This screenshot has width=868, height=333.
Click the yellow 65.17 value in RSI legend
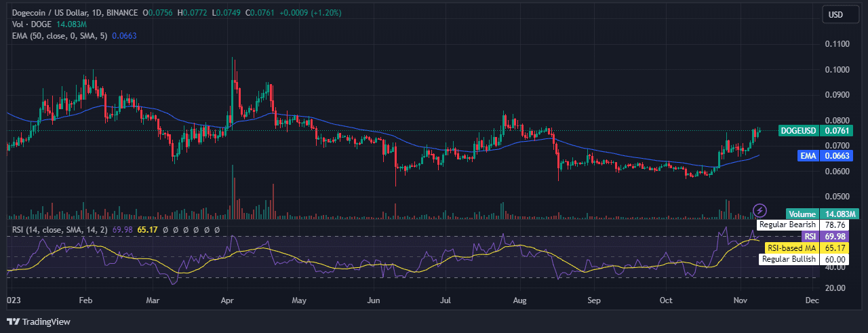147,230
